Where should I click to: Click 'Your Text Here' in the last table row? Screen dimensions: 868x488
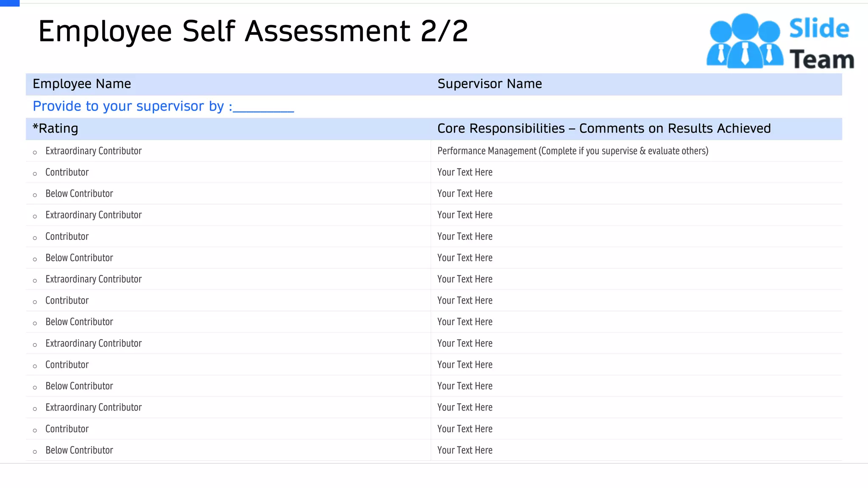coord(465,450)
